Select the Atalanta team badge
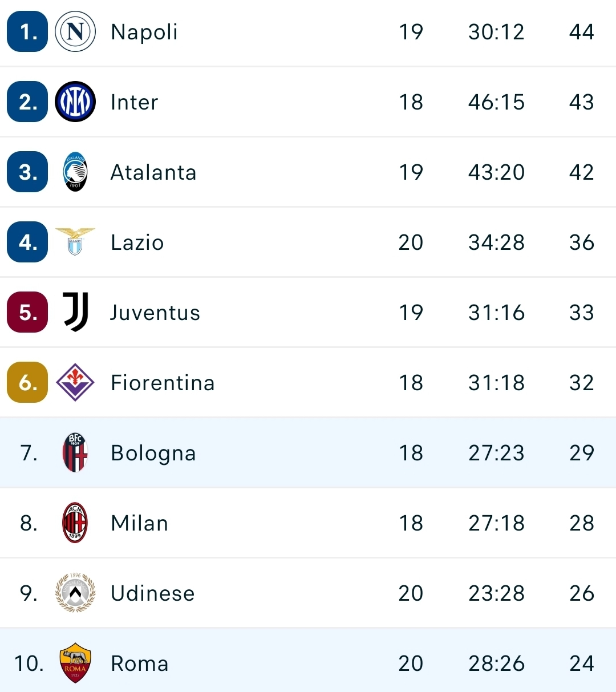Screen dimensions: 616x692 [75, 172]
